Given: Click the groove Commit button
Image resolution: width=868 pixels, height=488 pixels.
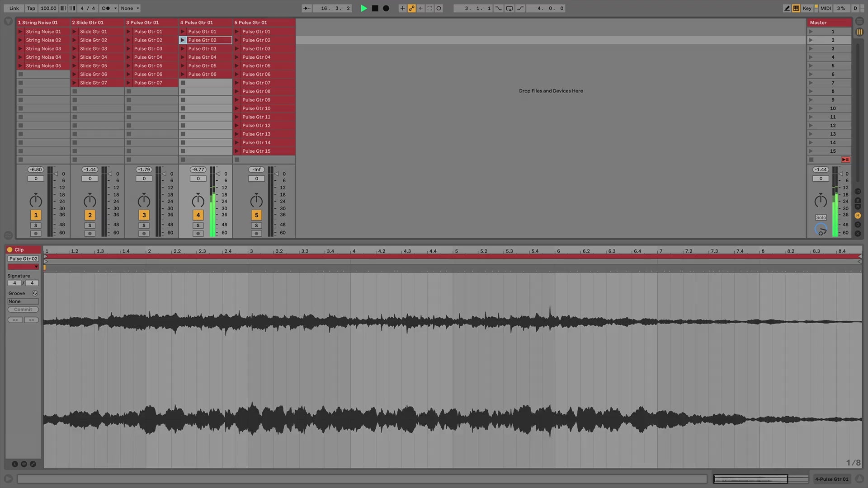Looking at the screenshot, I should click(23, 310).
